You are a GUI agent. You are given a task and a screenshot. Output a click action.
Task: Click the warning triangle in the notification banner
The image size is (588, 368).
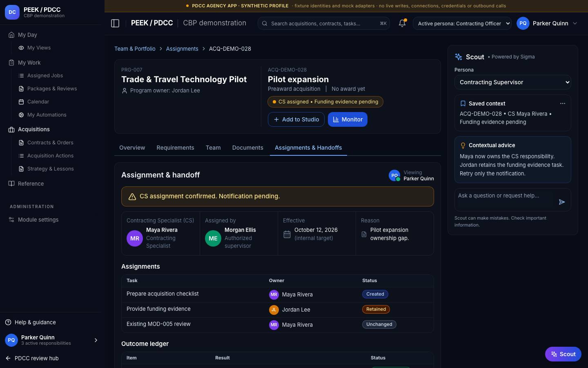[132, 197]
